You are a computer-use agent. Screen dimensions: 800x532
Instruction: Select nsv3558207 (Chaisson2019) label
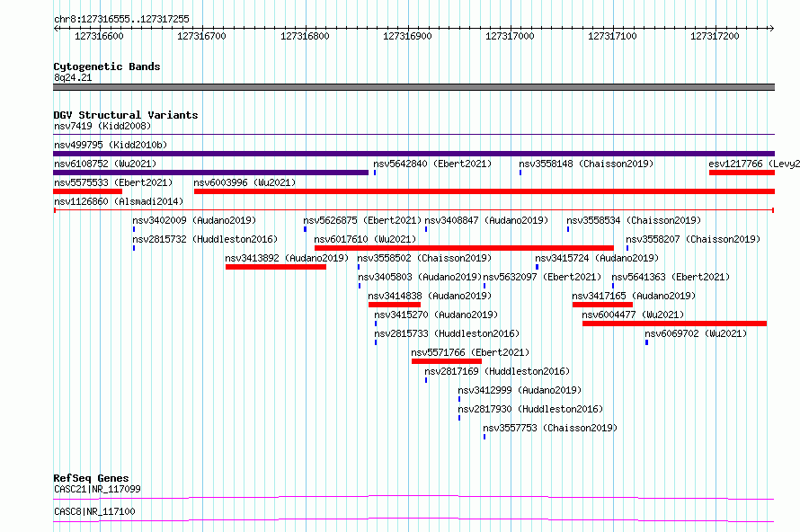point(693,239)
